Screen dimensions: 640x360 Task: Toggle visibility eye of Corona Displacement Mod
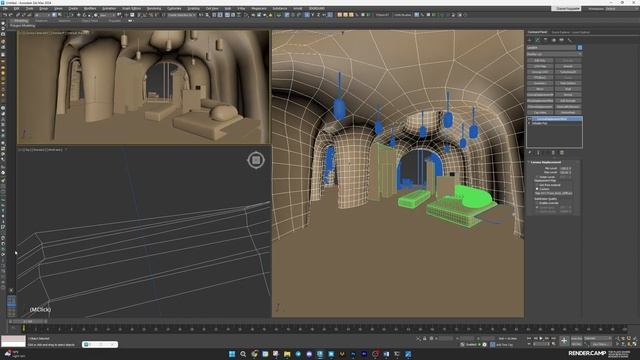point(529,119)
